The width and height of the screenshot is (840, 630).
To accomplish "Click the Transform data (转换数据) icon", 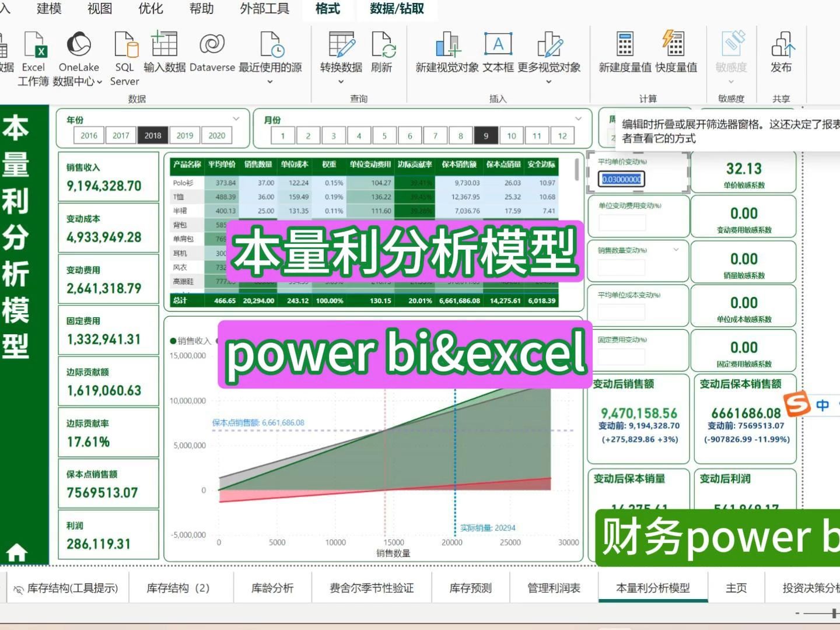I will click(341, 44).
